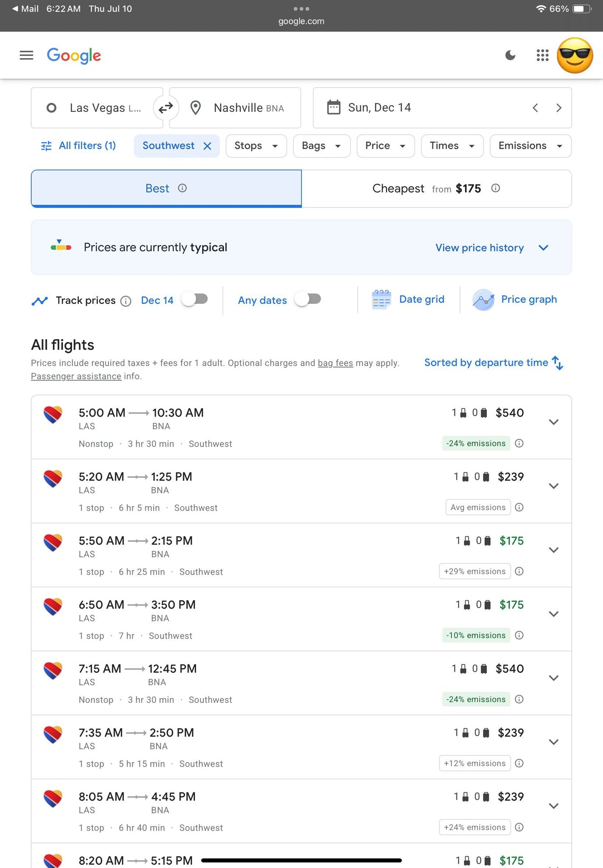Screen dimensions: 603x868
Task: Open the Google apps grid
Action: point(542,55)
